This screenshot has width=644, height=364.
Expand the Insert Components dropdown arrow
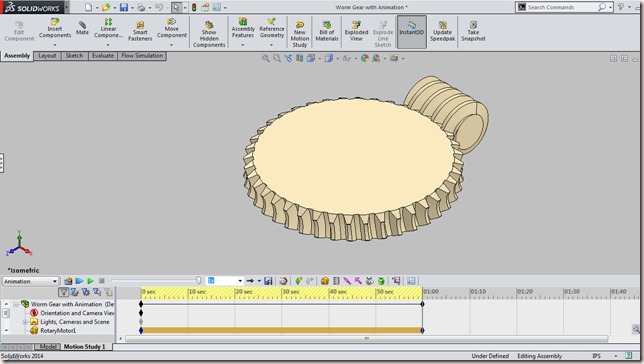[x=55, y=45]
